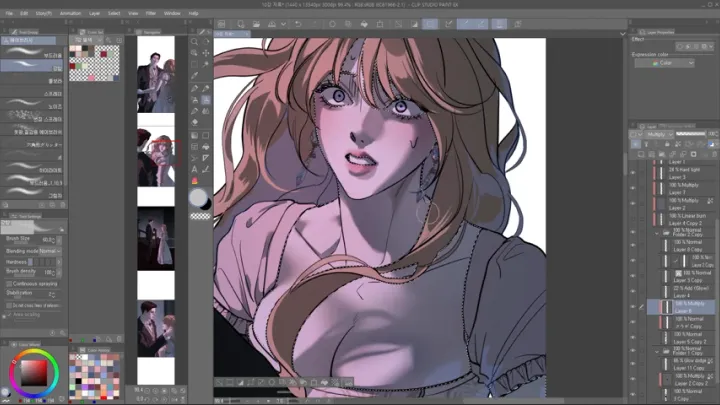
Task: Toggle the Area scaling checkbox
Action: [x=9, y=315]
